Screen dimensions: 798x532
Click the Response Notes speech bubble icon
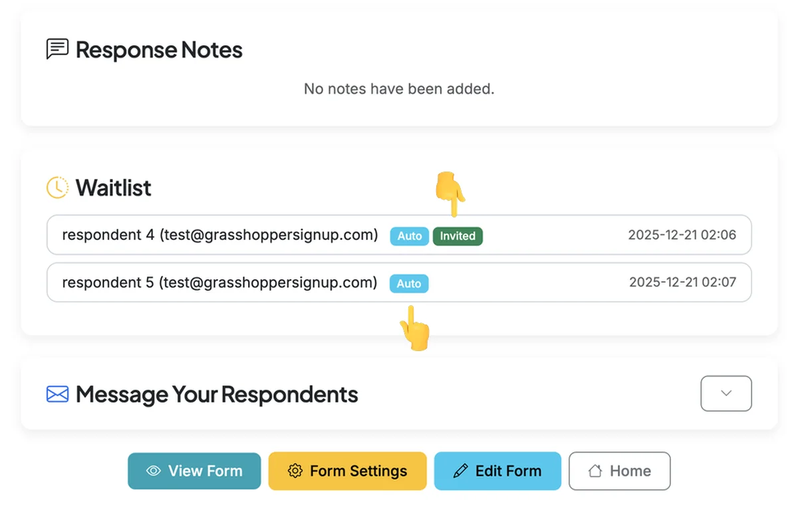pos(57,49)
